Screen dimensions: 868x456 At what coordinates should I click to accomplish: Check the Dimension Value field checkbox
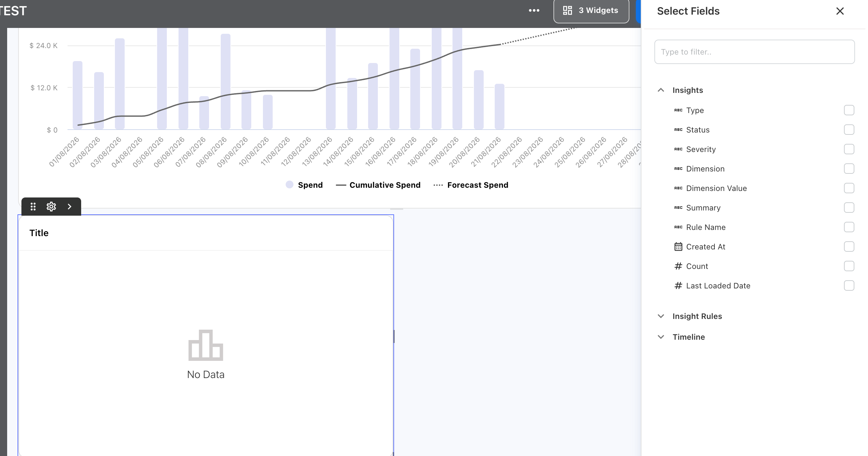click(x=849, y=188)
